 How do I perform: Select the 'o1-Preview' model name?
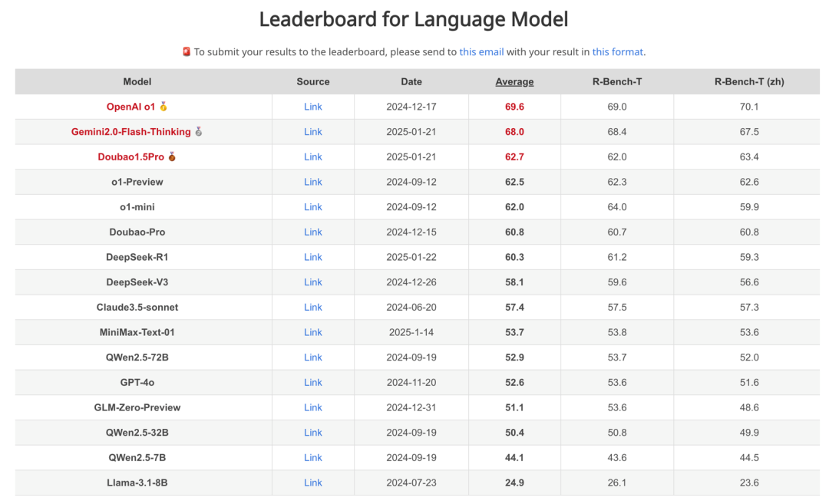137,182
